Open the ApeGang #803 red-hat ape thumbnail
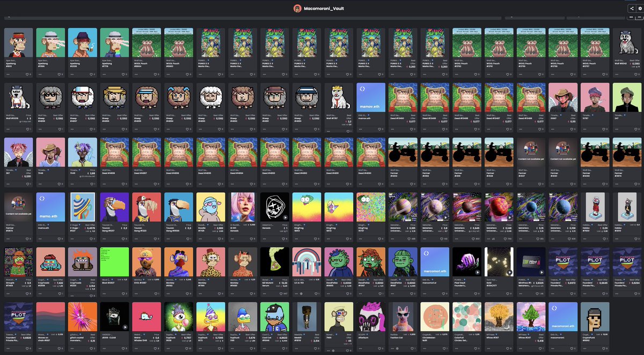 tap(19, 42)
